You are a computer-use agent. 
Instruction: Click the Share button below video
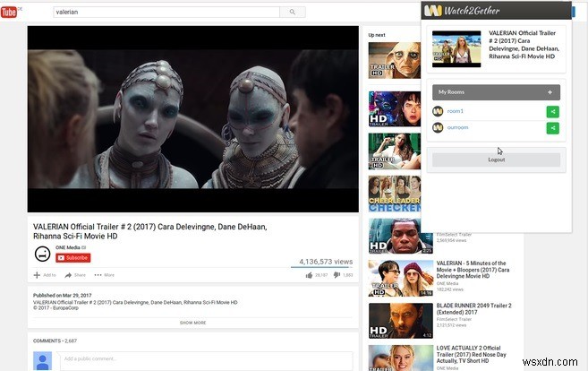click(75, 275)
